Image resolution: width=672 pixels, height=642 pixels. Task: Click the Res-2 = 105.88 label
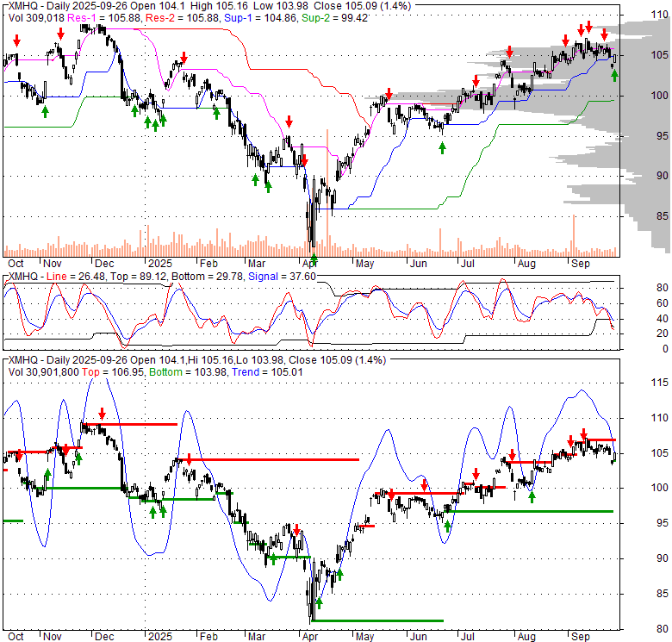(183, 18)
